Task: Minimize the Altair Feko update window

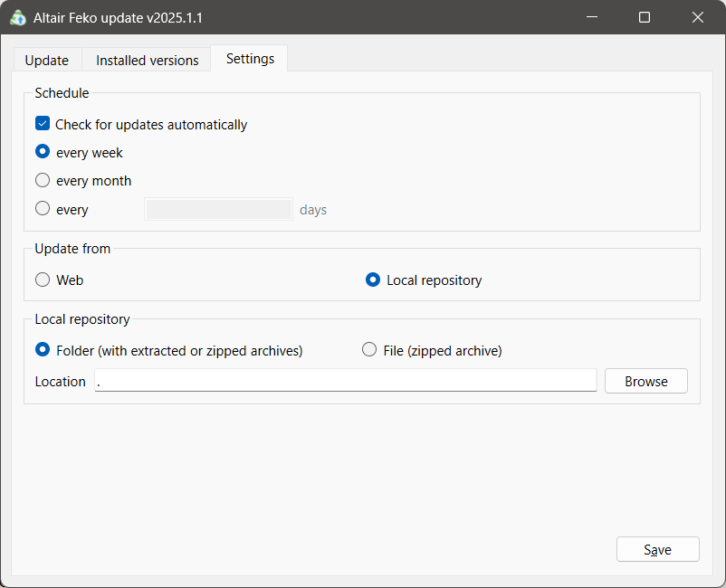Action: tap(592, 17)
